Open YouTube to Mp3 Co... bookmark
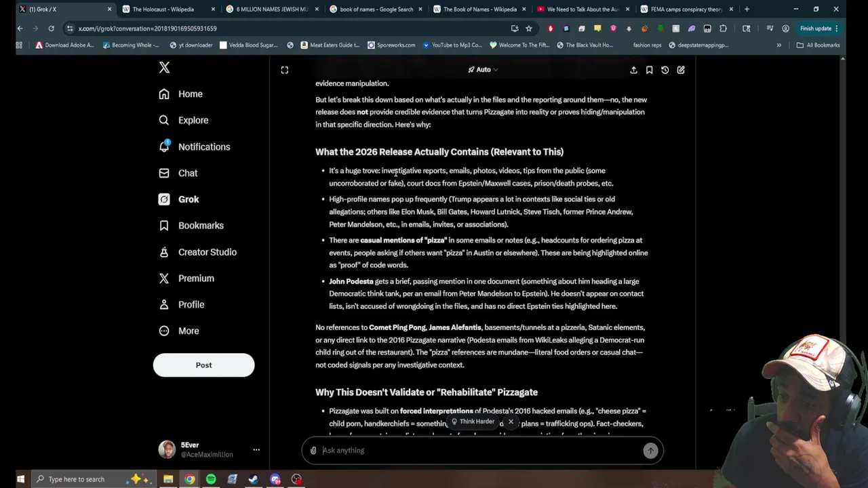 pyautogui.click(x=452, y=45)
